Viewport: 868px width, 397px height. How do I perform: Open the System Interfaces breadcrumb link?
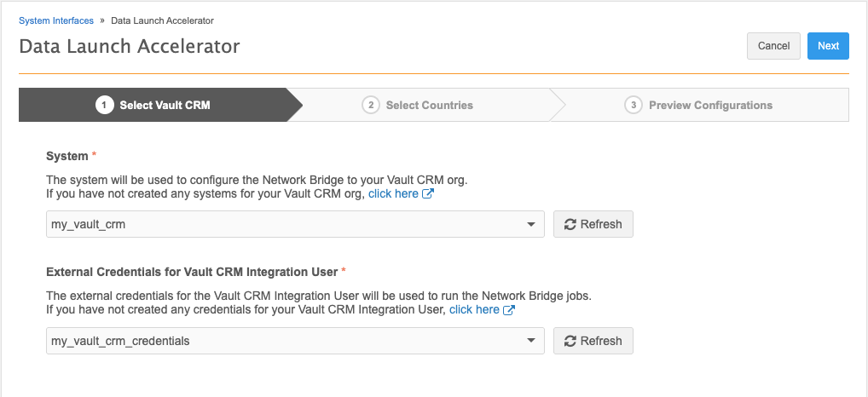click(x=56, y=20)
